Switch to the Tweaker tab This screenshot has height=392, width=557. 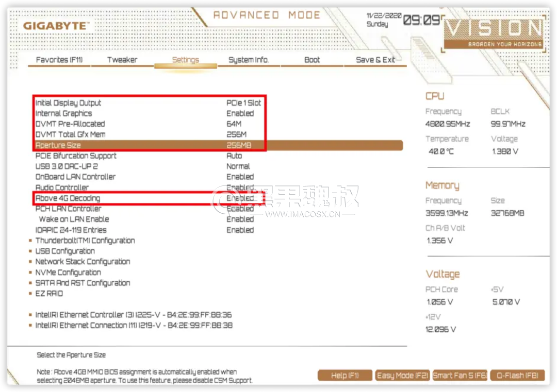pyautogui.click(x=122, y=60)
